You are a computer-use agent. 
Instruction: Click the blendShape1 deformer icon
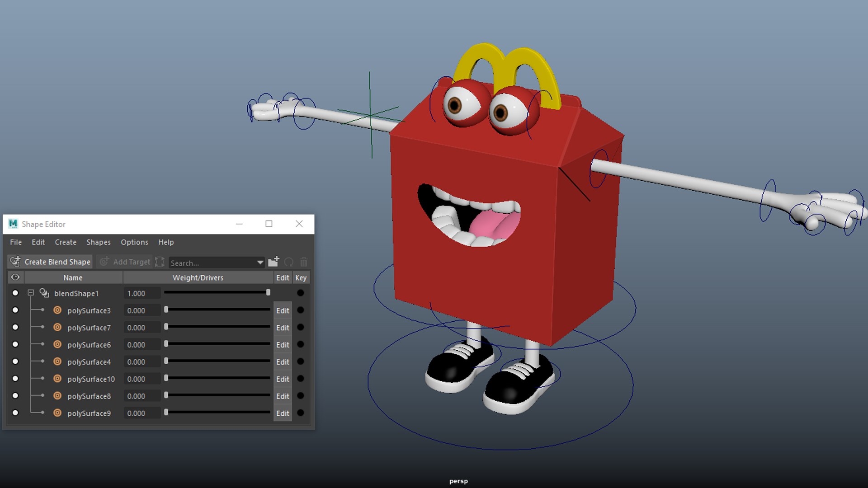click(x=44, y=293)
